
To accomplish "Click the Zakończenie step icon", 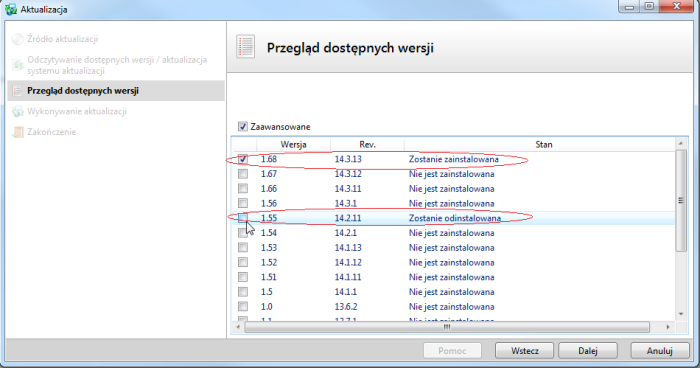I will coord(17,132).
